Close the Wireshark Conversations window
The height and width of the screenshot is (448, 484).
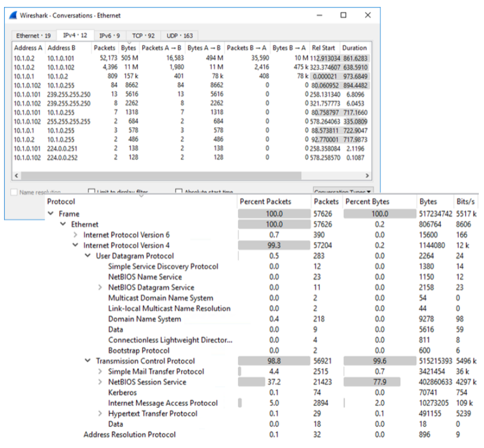(368, 15)
